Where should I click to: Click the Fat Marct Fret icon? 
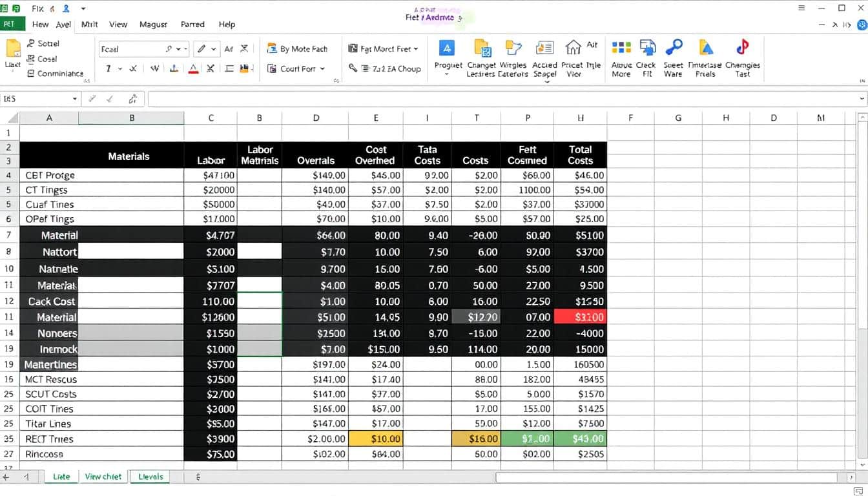353,48
